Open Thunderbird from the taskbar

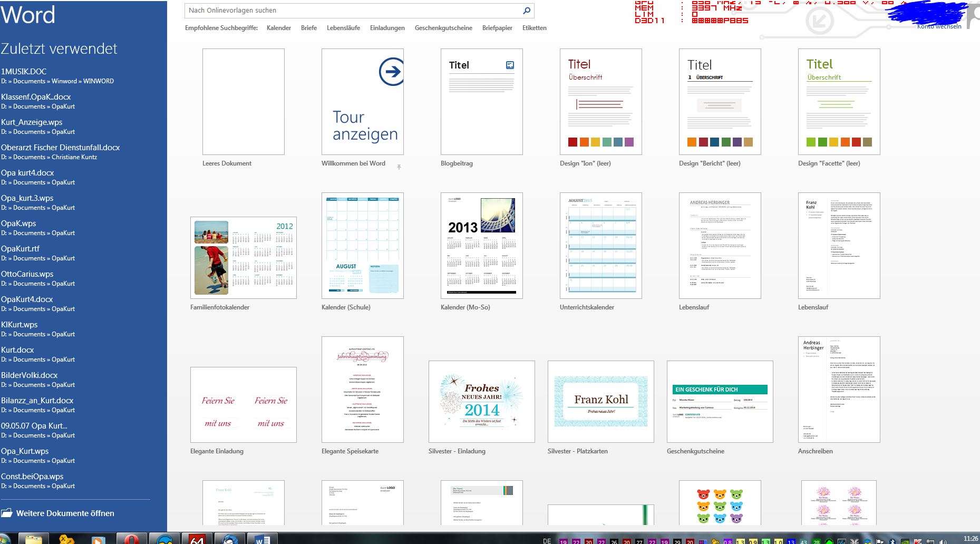229,539
